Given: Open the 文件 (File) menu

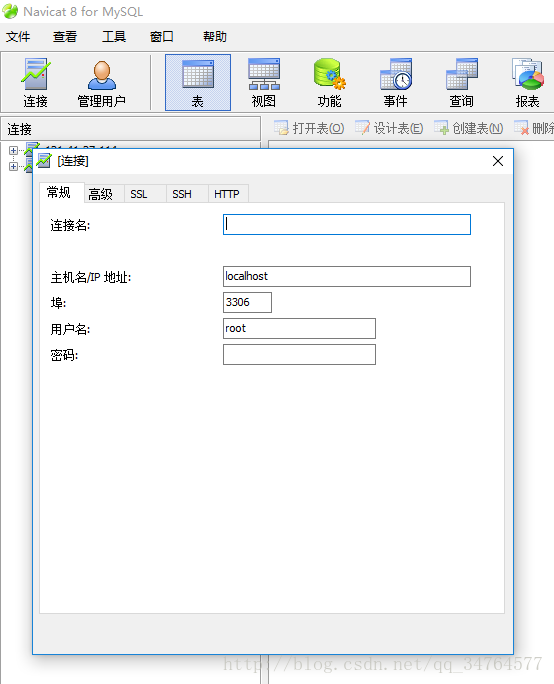Looking at the screenshot, I should 18,37.
